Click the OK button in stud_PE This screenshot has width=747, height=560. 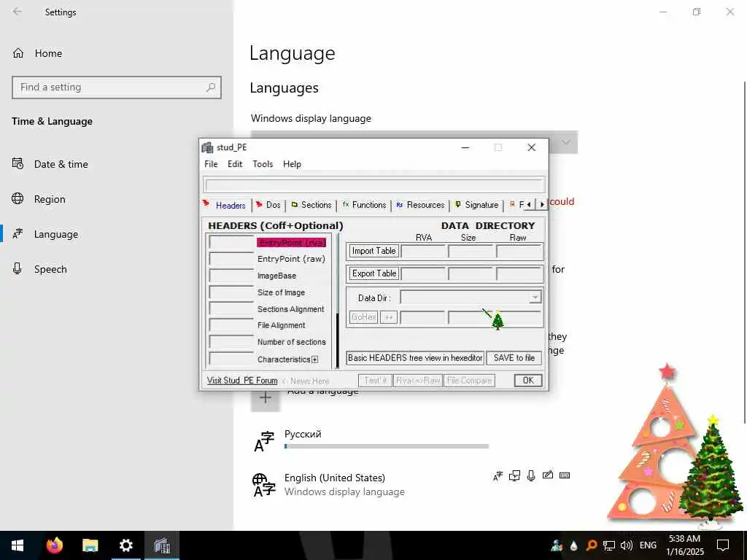click(528, 381)
